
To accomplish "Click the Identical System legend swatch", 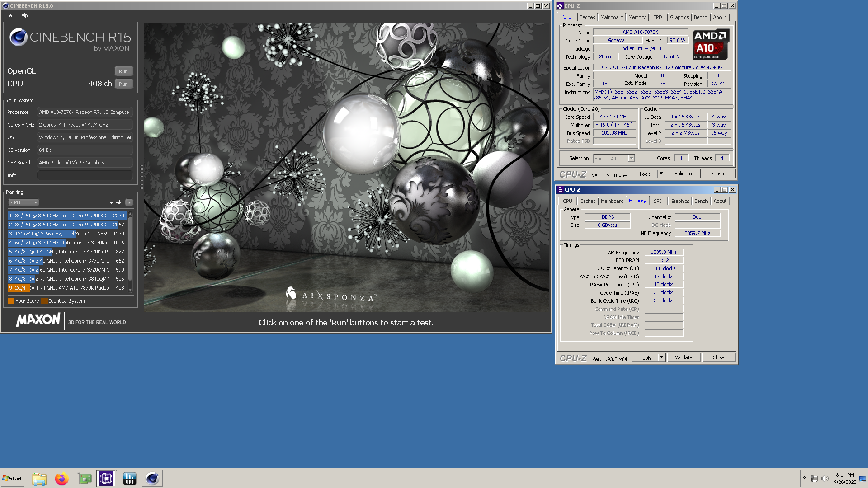I will 44,301.
